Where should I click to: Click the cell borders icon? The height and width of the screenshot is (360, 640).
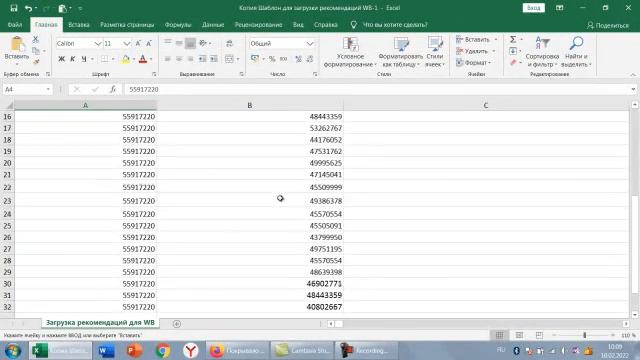(x=104, y=59)
